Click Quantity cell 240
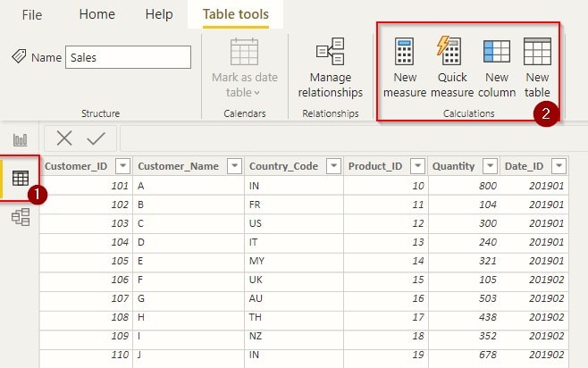588x368 pixels. pyautogui.click(x=464, y=242)
